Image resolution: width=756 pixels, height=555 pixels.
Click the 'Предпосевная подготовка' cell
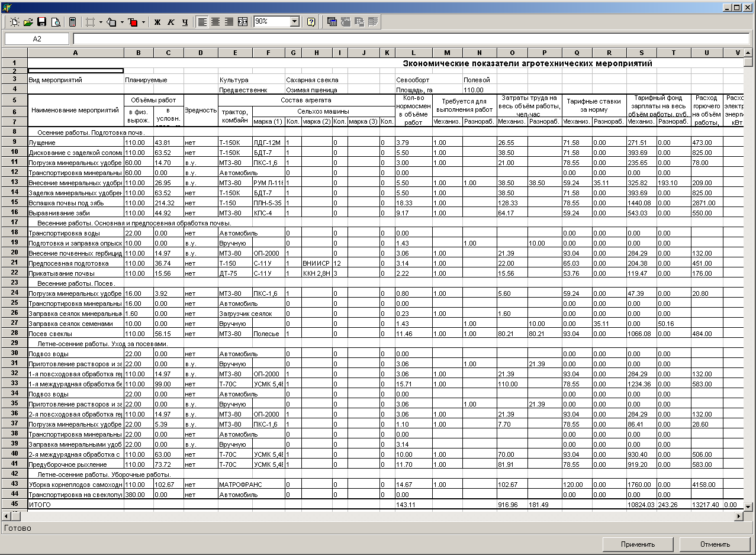[75, 263]
